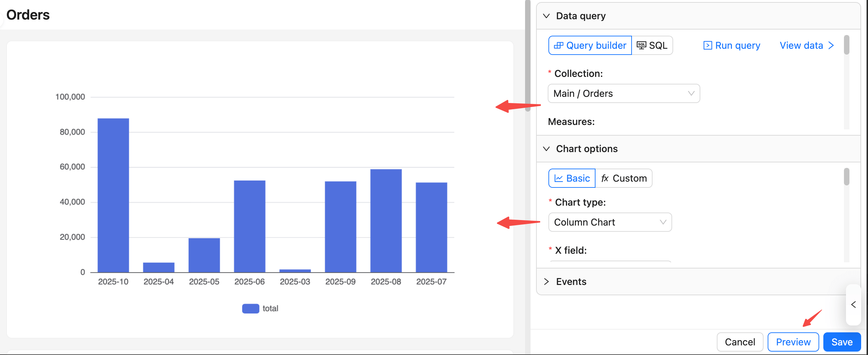Toggle the total series legend marker
The width and height of the screenshot is (868, 355).
click(251, 308)
